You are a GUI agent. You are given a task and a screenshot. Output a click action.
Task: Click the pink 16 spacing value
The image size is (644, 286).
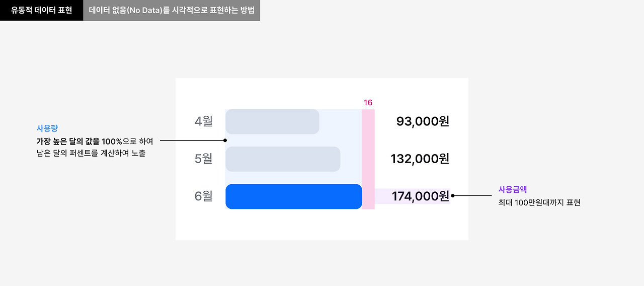(368, 103)
